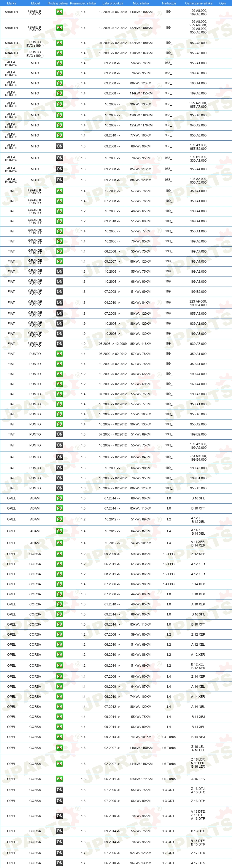Click the Marka column header

pyautogui.click(x=12, y=3)
